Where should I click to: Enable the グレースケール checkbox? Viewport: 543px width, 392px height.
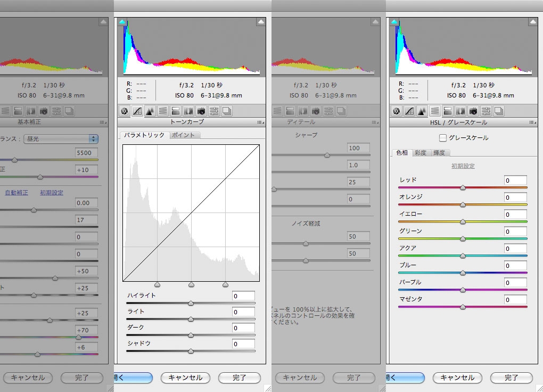[443, 138]
